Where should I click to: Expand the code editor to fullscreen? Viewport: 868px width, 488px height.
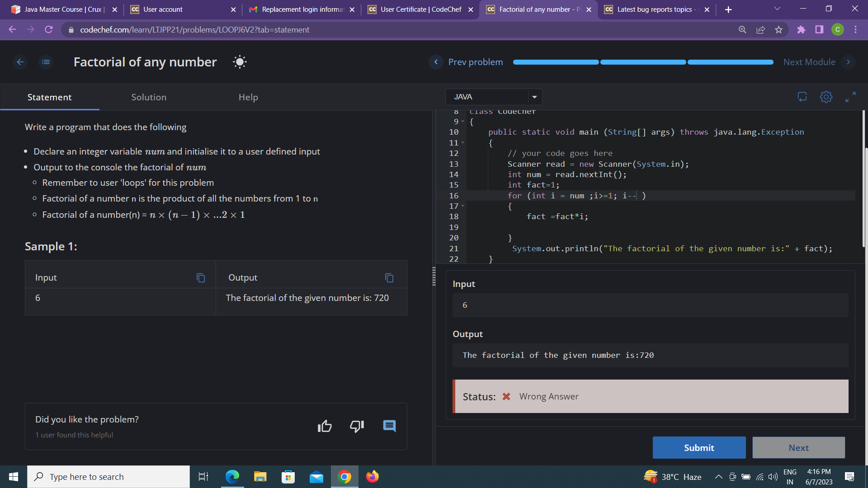(850, 97)
